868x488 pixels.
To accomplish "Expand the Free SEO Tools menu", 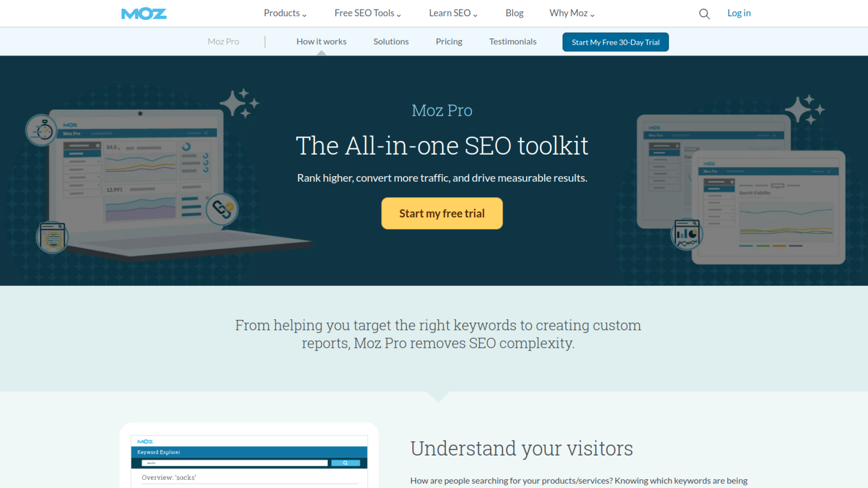I will coord(368,13).
